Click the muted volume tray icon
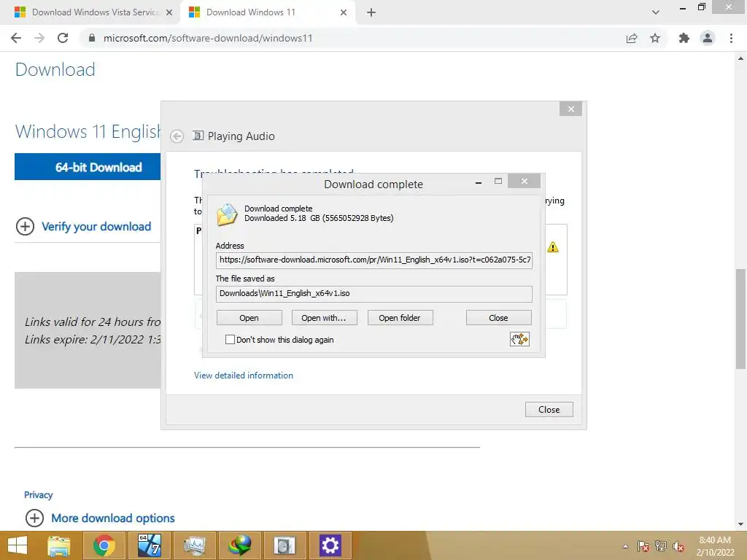 click(x=678, y=546)
